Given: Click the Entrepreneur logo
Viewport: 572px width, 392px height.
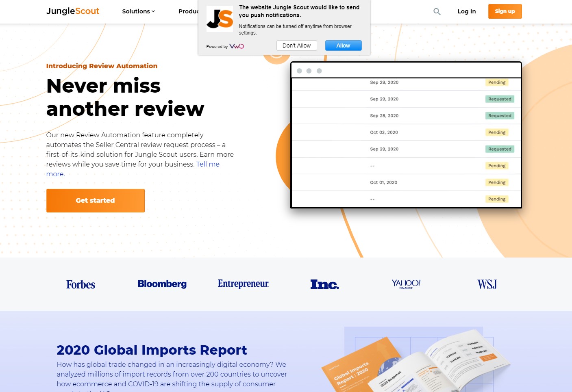Looking at the screenshot, I should (243, 284).
